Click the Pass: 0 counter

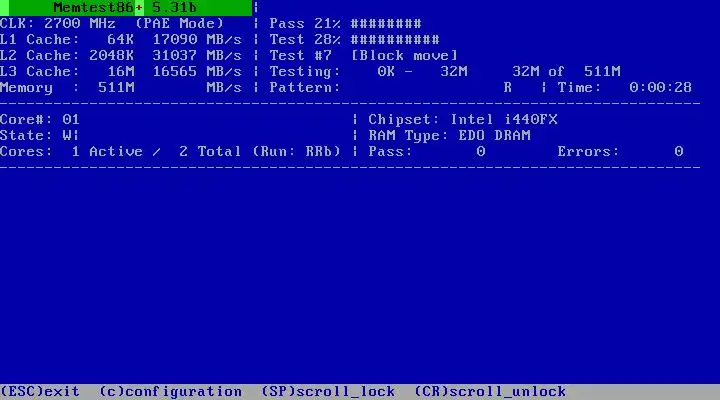pyautogui.click(x=427, y=152)
